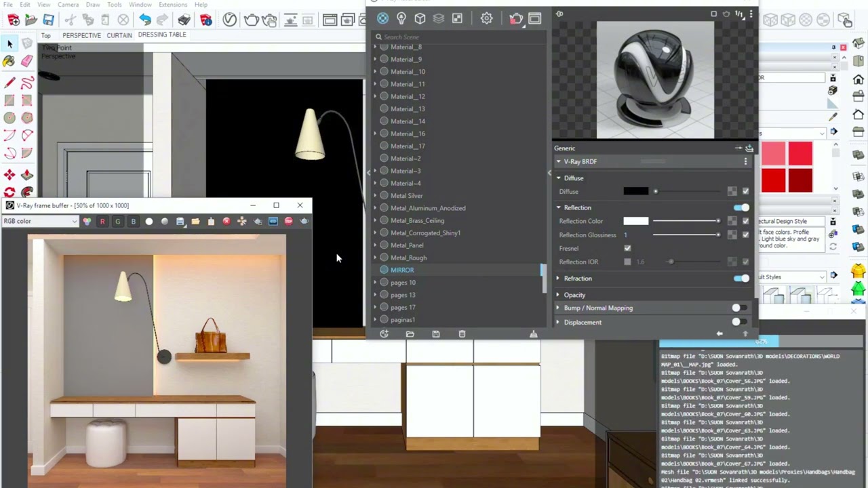Toggle the green channel G button

click(x=118, y=221)
